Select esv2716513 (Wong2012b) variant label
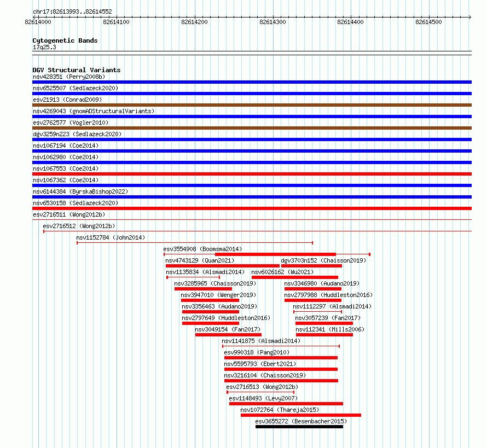The width and height of the screenshot is (487, 448). click(x=262, y=387)
